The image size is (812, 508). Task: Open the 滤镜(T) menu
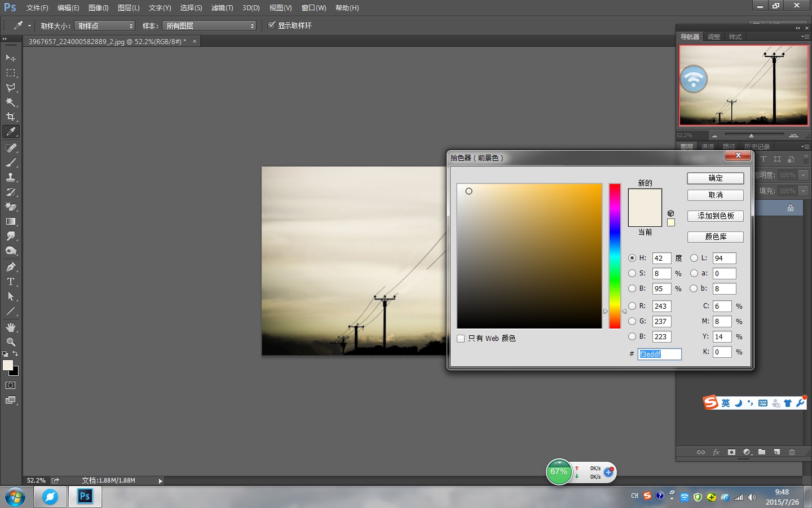[x=222, y=8]
